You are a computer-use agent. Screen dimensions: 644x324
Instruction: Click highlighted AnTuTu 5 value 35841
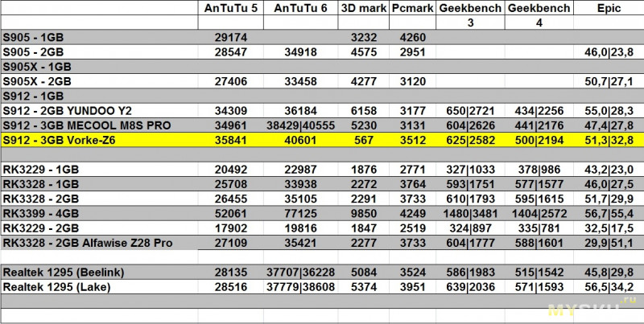(231, 140)
